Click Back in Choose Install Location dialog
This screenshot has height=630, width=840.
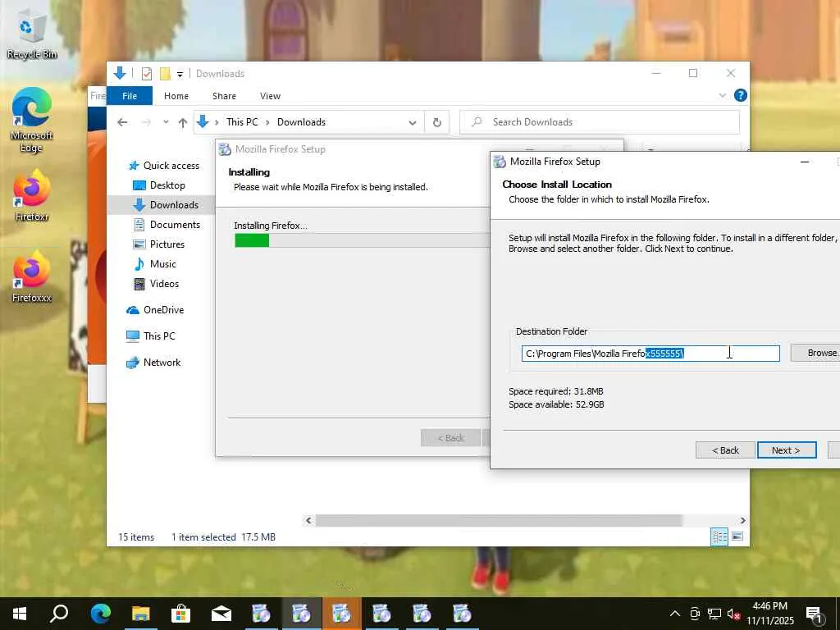tap(725, 450)
